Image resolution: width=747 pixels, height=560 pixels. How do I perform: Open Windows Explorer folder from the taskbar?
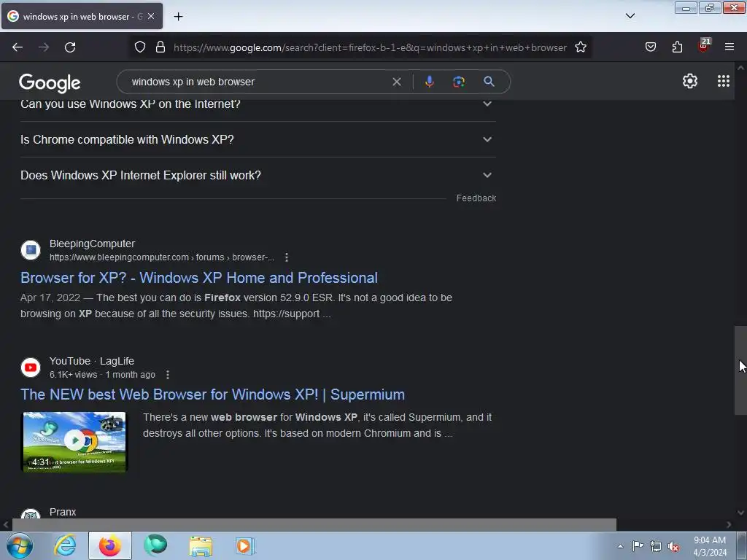pyautogui.click(x=201, y=546)
